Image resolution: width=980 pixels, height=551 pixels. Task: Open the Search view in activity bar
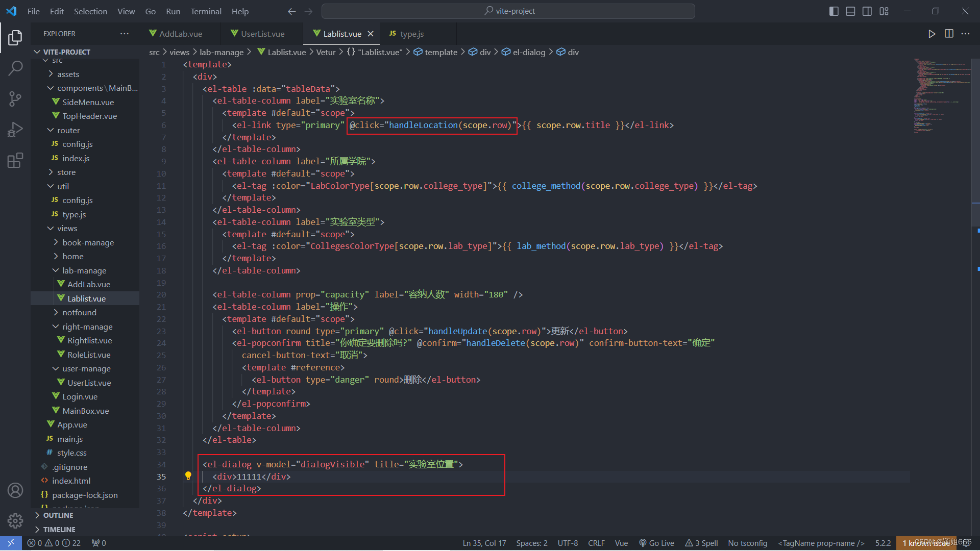pos(15,68)
